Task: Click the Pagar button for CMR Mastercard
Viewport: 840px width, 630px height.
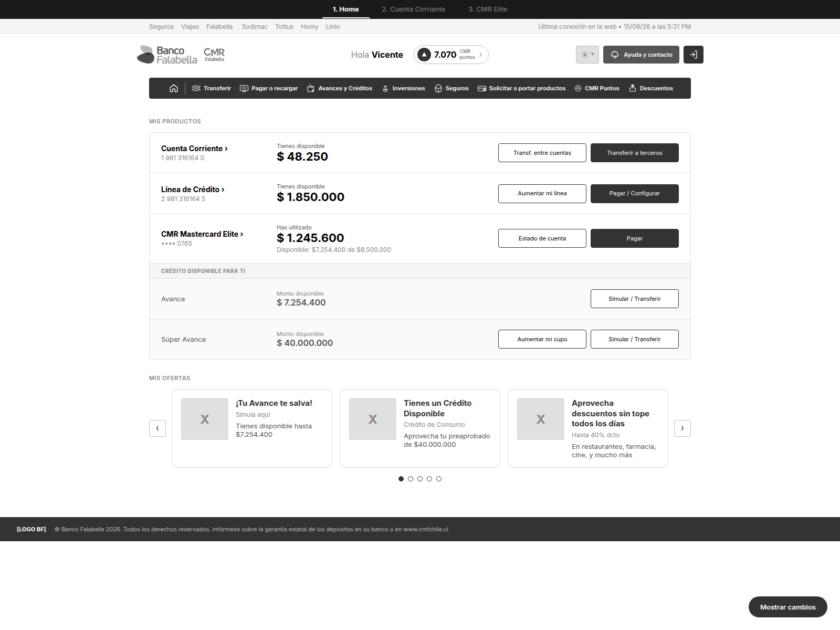Action: coord(635,238)
